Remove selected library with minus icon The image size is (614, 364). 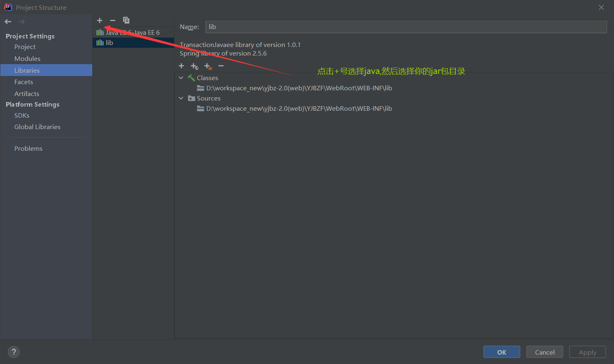pos(113,20)
